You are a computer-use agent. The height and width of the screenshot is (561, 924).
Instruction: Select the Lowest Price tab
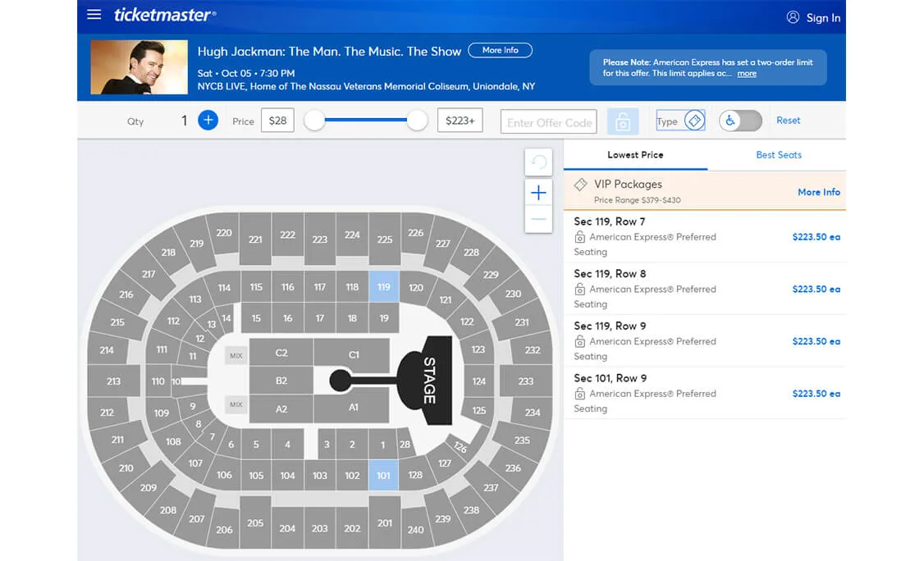(x=635, y=155)
